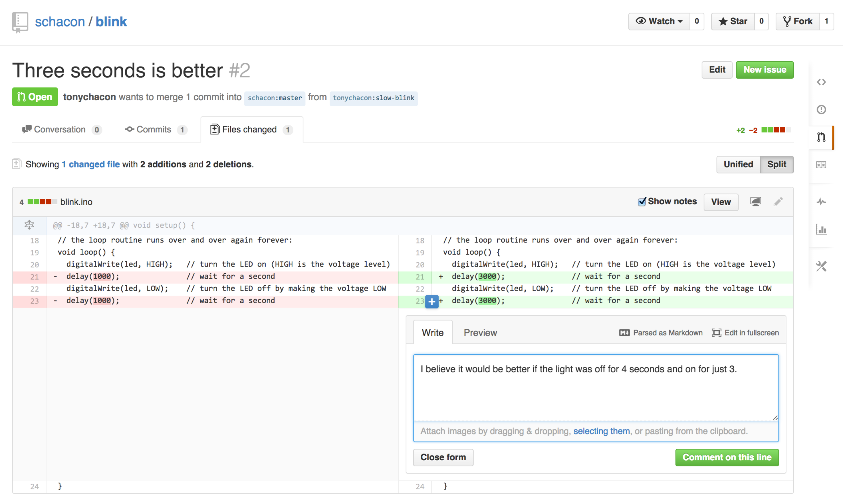Viewport: 843px width, 504px height.
Task: Open the Wiki book sidebar icon
Action: pyautogui.click(x=821, y=165)
